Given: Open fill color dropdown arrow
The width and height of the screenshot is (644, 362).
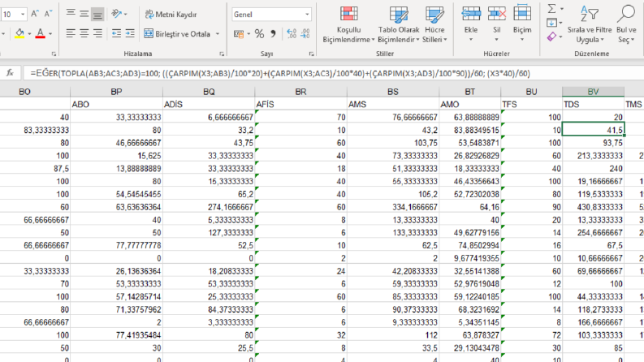Looking at the screenshot, I should pos(29,33).
